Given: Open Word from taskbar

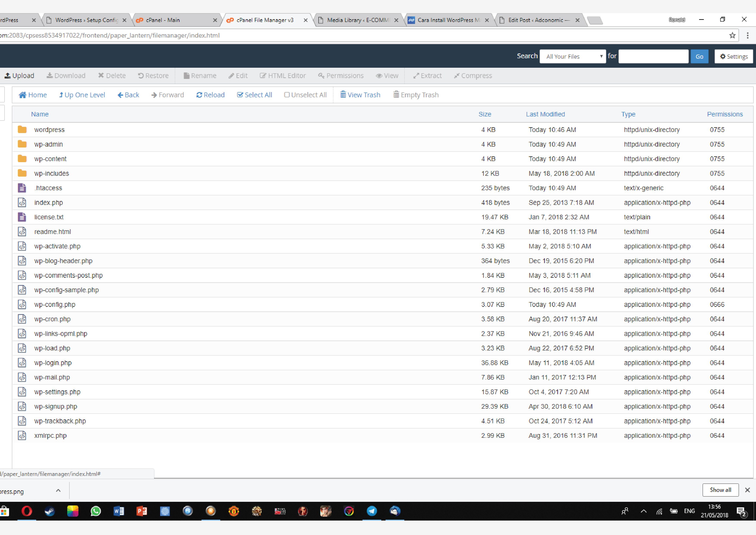Looking at the screenshot, I should coord(119,511).
